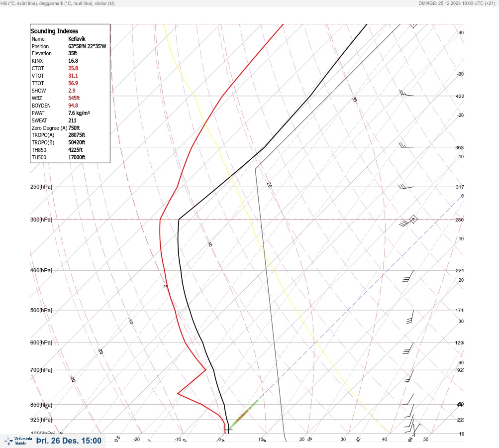
Task: Click the SWEAT value 211
Action: coord(72,120)
